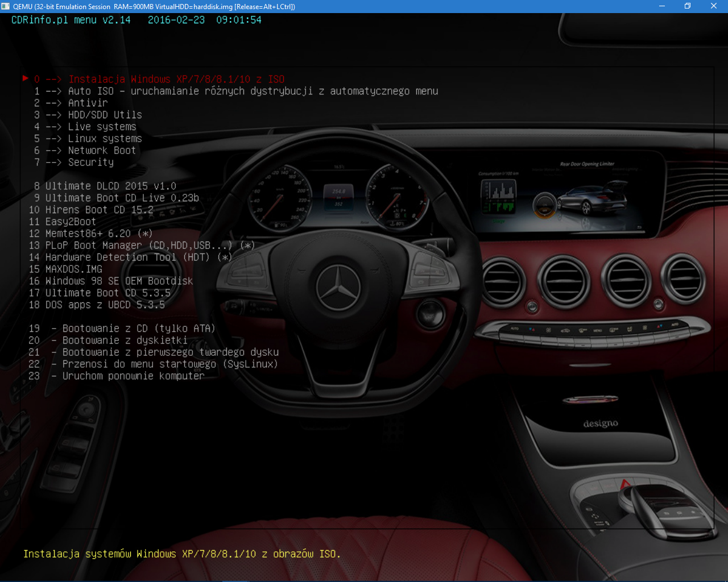The image size is (728, 582).
Task: Minimize the QEMU window
Action: tap(662, 6)
